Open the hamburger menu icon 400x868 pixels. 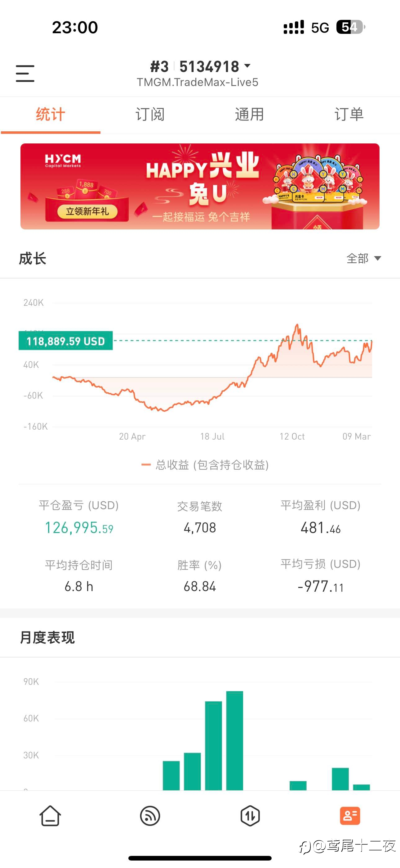tap(25, 74)
